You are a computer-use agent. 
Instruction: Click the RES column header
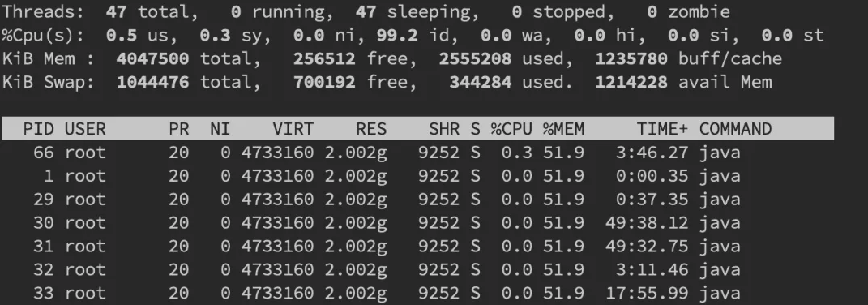[371, 129]
